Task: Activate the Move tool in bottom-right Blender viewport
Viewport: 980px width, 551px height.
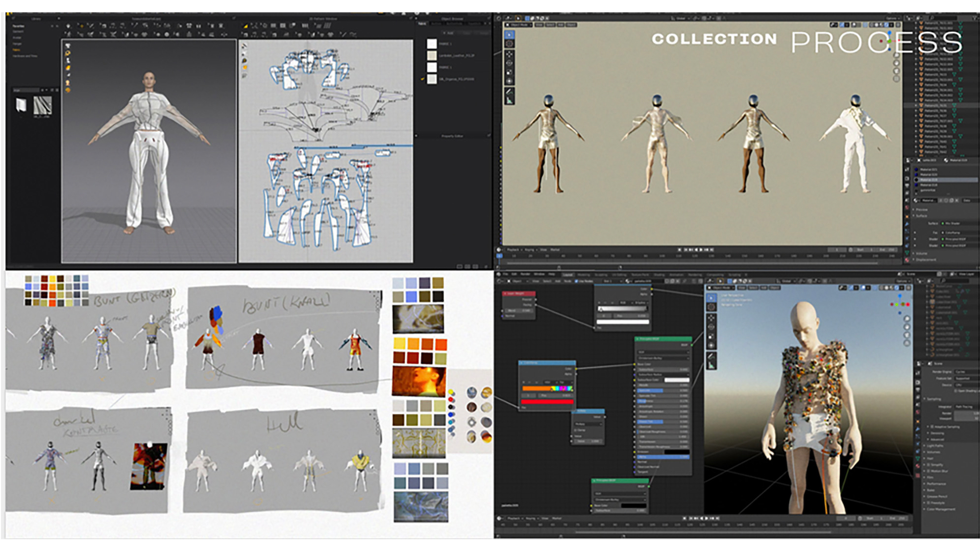Action: click(711, 318)
